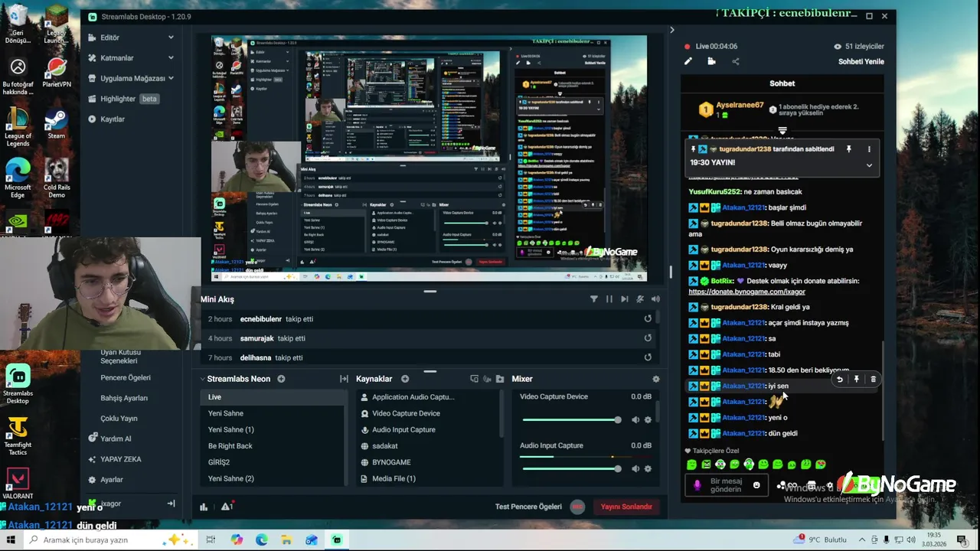
Task: Open Bahşiş Ayarları in the sidebar
Action: pos(124,398)
